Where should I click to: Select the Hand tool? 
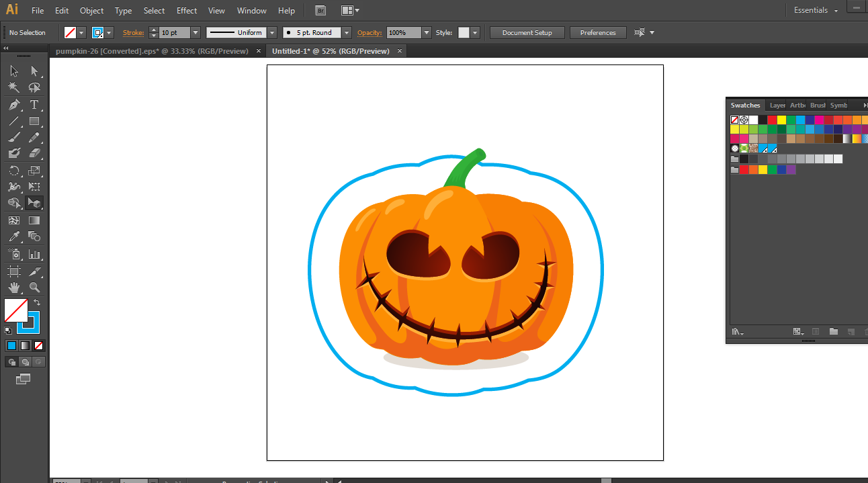point(13,288)
